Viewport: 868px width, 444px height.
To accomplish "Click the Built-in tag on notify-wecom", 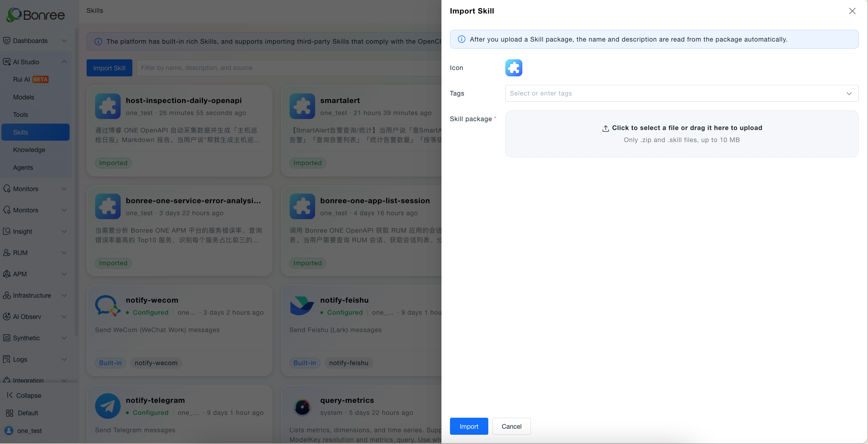I will click(x=110, y=363).
